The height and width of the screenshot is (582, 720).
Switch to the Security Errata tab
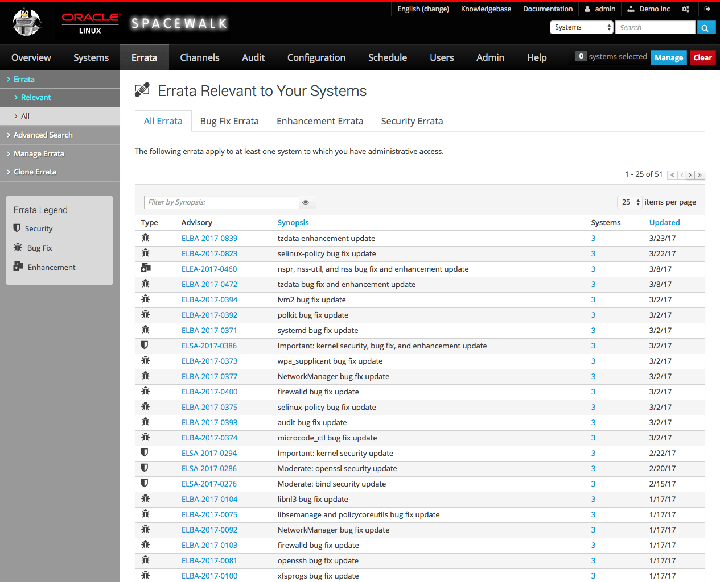[412, 121]
